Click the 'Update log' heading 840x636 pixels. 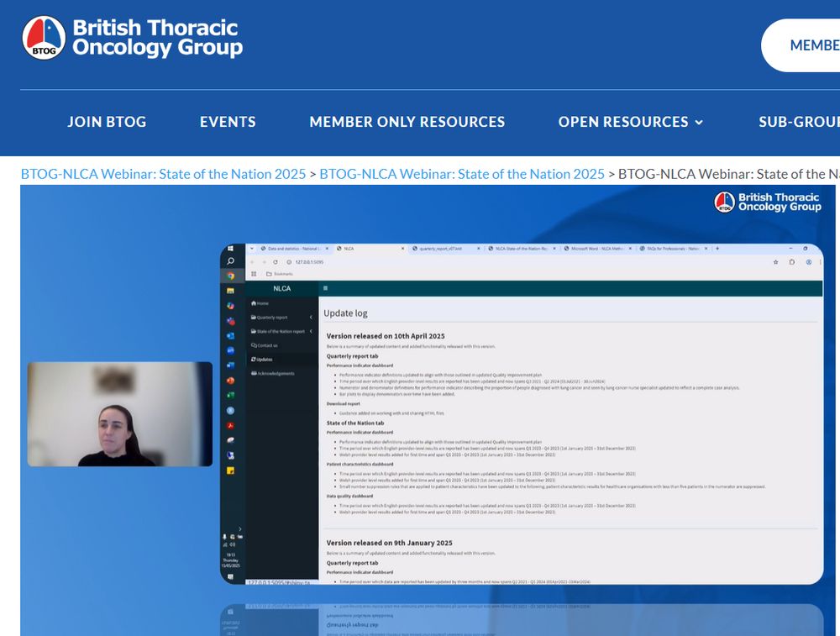[x=345, y=313]
